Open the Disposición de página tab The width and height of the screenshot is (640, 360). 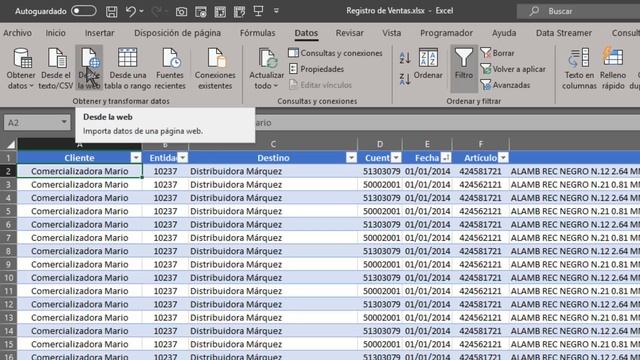pos(178,33)
